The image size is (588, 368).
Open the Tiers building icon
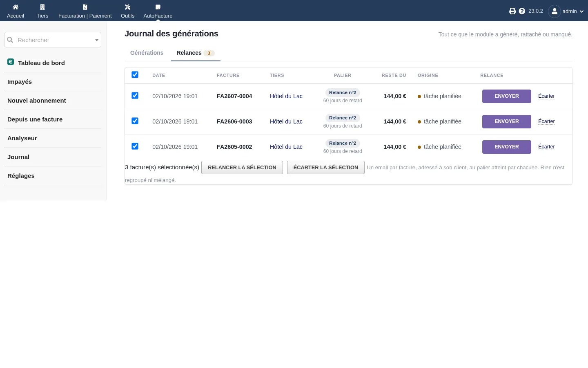point(42,7)
